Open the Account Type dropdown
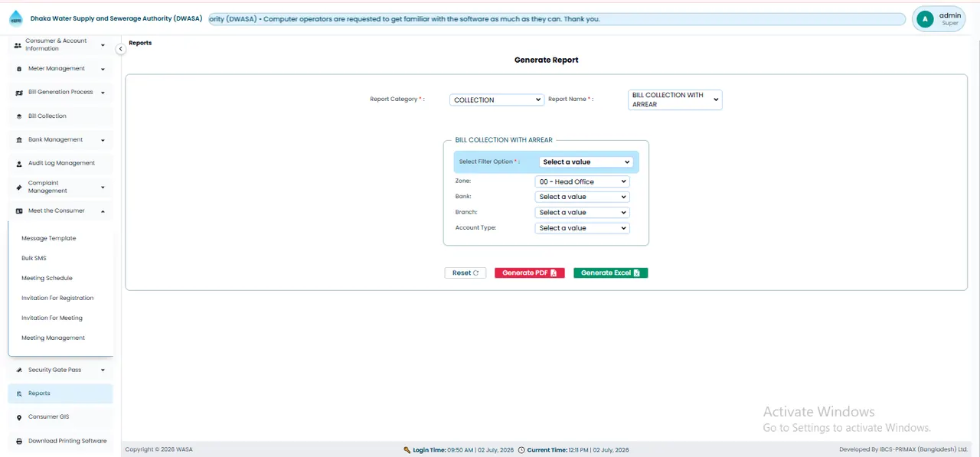Viewport: 980px width, 457px height. 582,228
